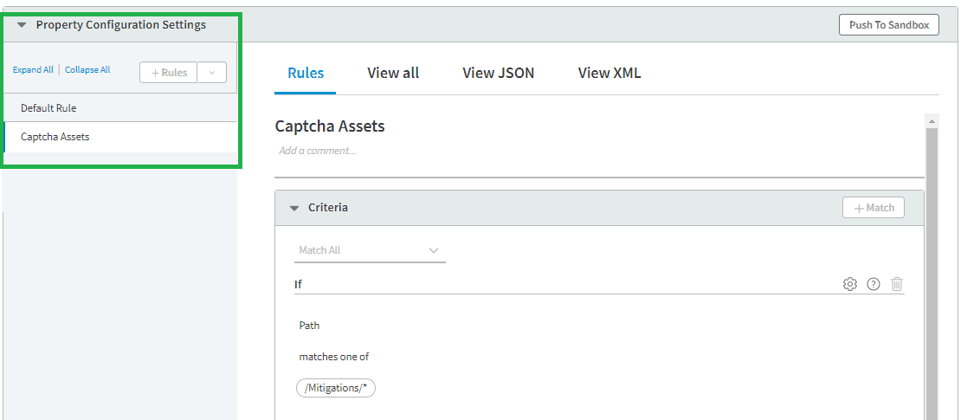Collapse the Criteria panel
Screen dimensions: 980x420
tap(294, 208)
